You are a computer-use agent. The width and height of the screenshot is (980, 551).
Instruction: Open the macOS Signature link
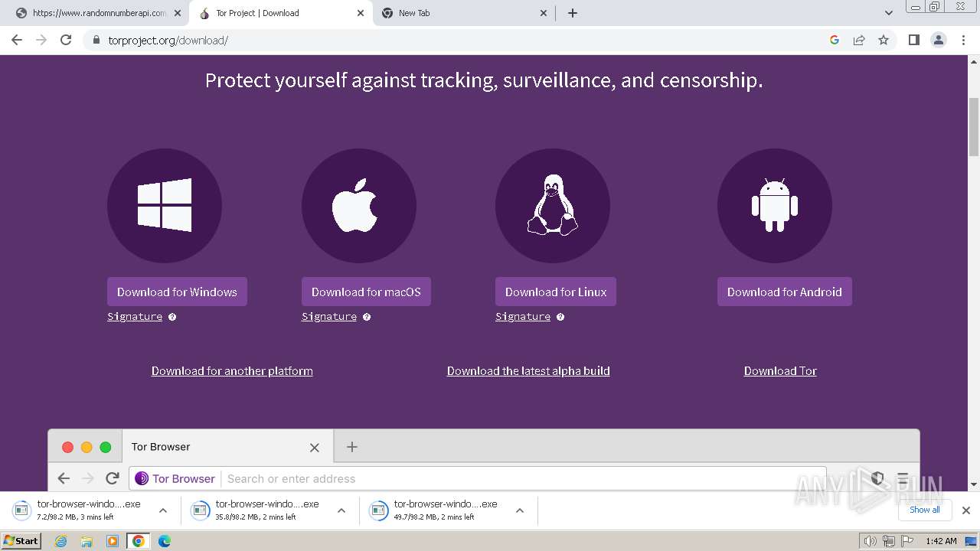click(x=329, y=317)
